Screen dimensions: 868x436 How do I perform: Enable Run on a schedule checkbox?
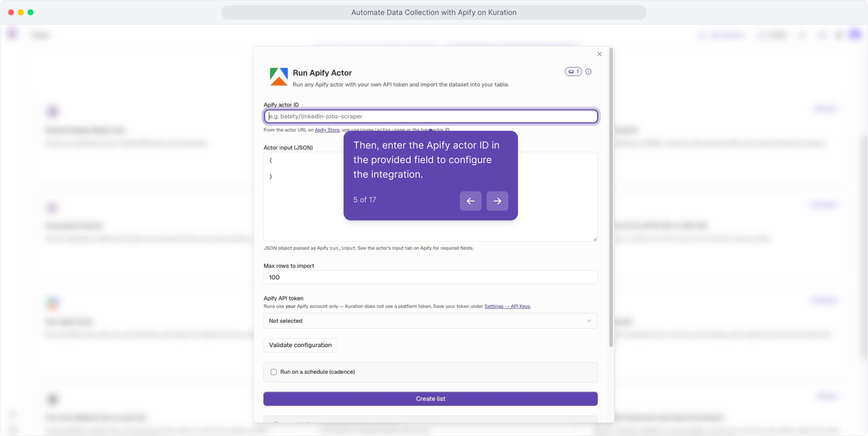(274, 372)
